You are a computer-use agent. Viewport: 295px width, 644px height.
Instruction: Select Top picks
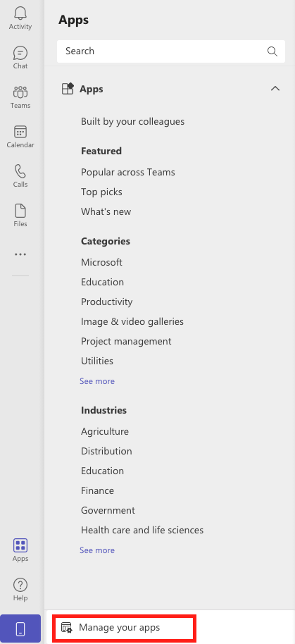[101, 192]
